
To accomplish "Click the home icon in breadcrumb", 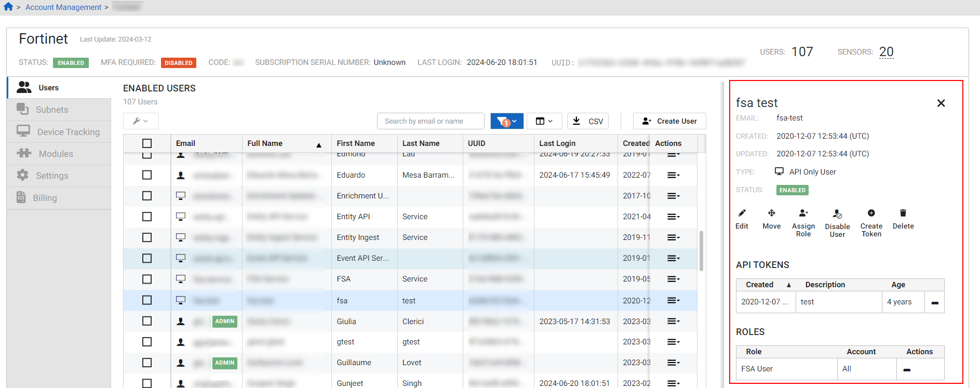I will click(8, 7).
